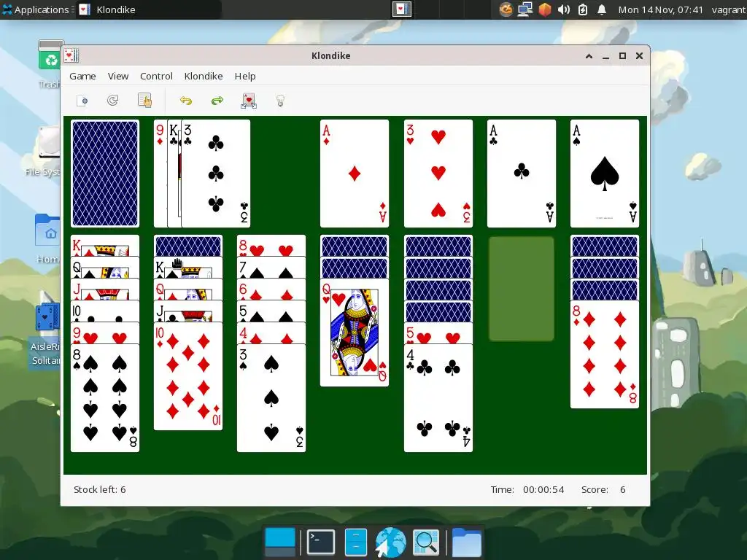Undo the last move
This screenshot has width=747, height=560.
pyautogui.click(x=186, y=101)
